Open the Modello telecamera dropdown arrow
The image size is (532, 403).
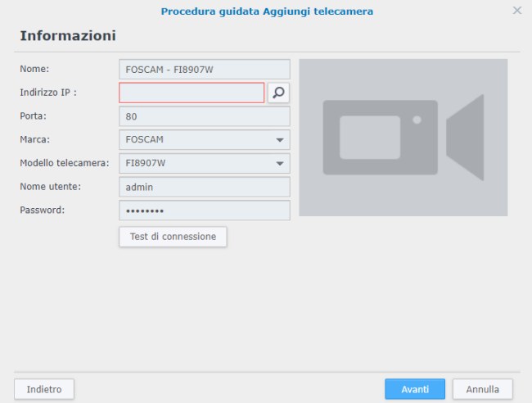(280, 163)
